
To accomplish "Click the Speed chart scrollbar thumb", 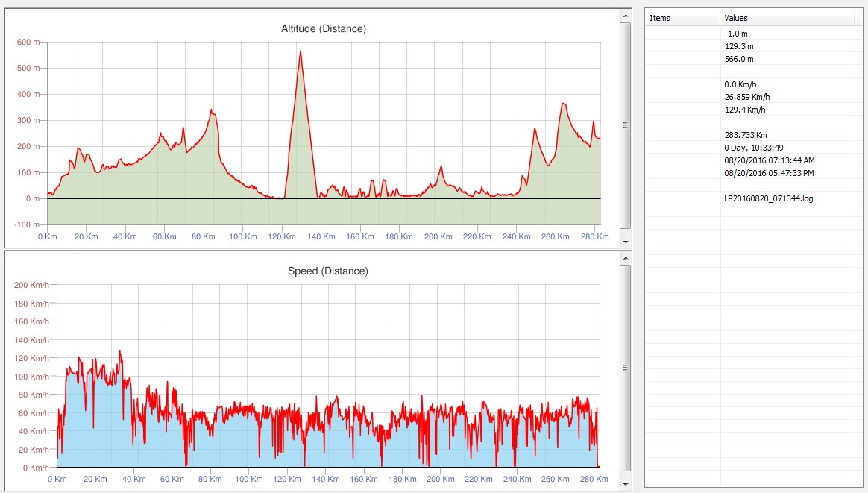I will [x=625, y=367].
